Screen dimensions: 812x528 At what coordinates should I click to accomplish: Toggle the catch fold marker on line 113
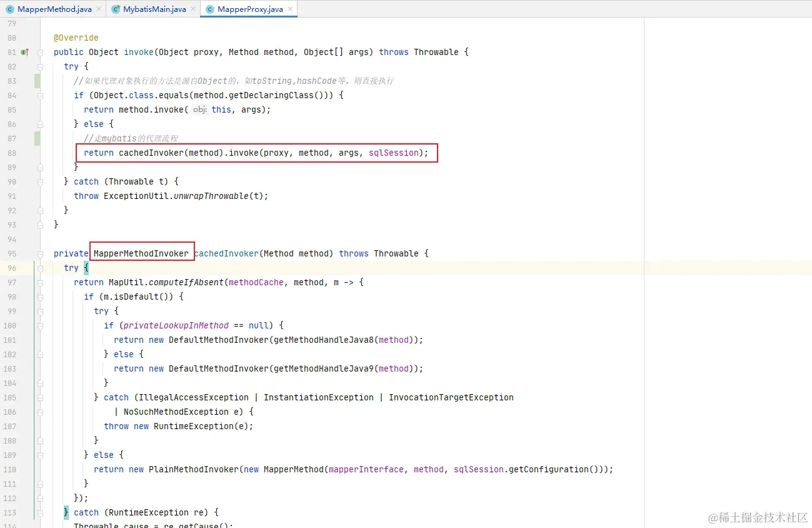40,512
